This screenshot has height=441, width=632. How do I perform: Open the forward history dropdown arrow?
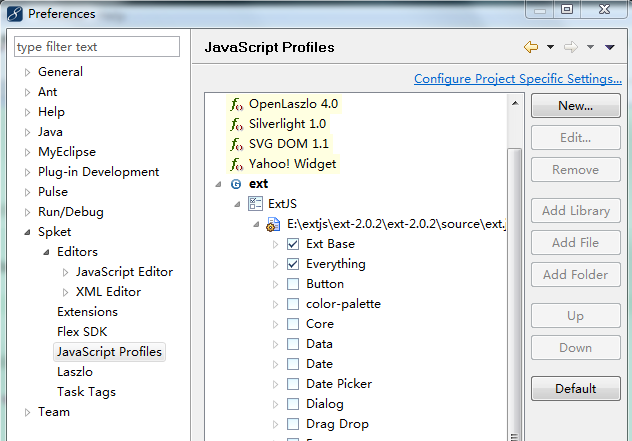(590, 47)
